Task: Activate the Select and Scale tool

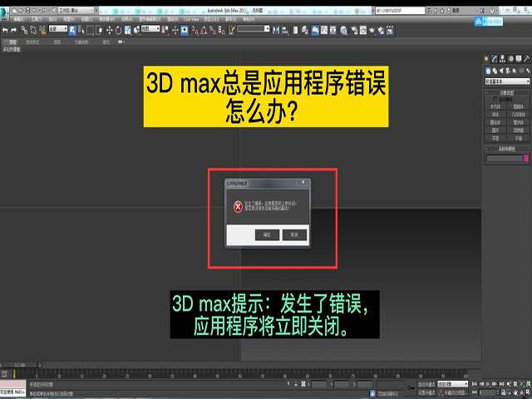Action: click(x=127, y=31)
